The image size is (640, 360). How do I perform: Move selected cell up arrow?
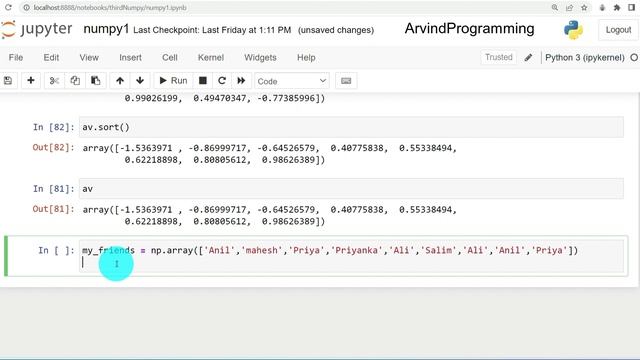pyautogui.click(x=120, y=81)
